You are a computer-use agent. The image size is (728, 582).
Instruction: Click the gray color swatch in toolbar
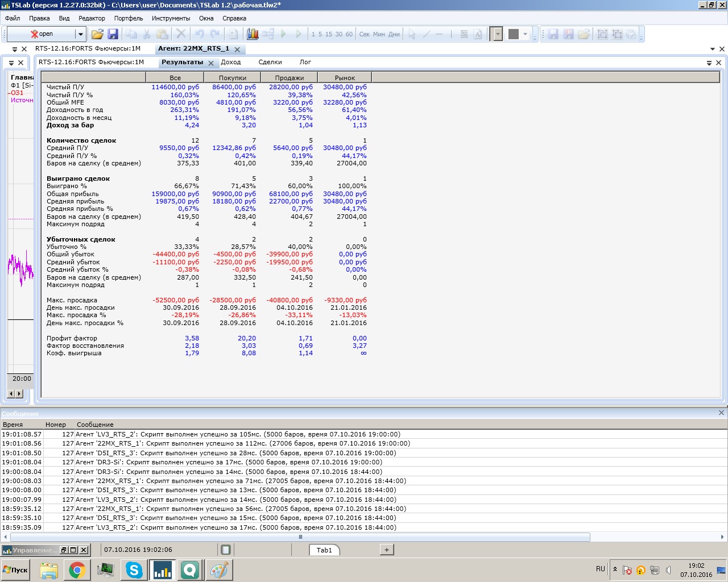coord(514,34)
